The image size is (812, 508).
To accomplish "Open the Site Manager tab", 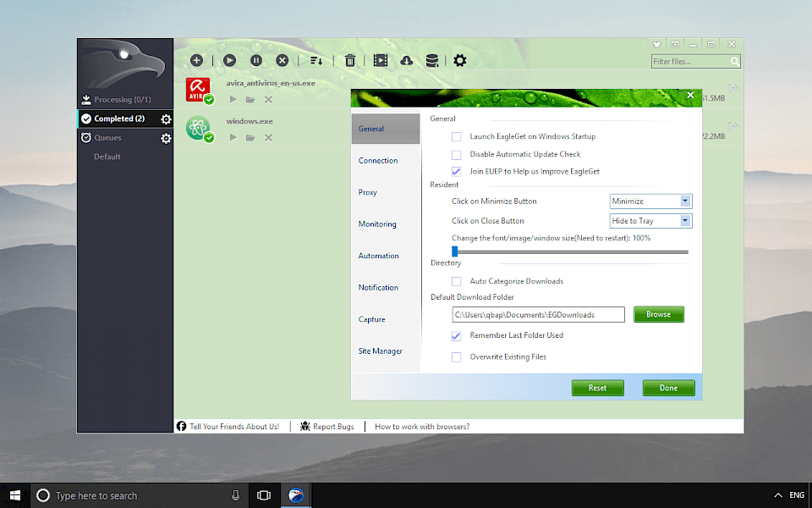I will click(x=386, y=351).
